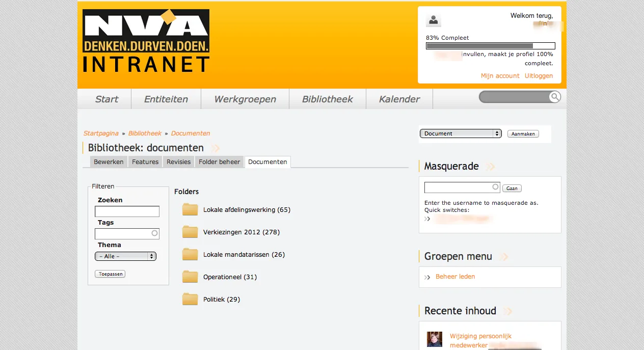Open Bibliotheek in main navigation
The width and height of the screenshot is (644, 350).
point(328,99)
